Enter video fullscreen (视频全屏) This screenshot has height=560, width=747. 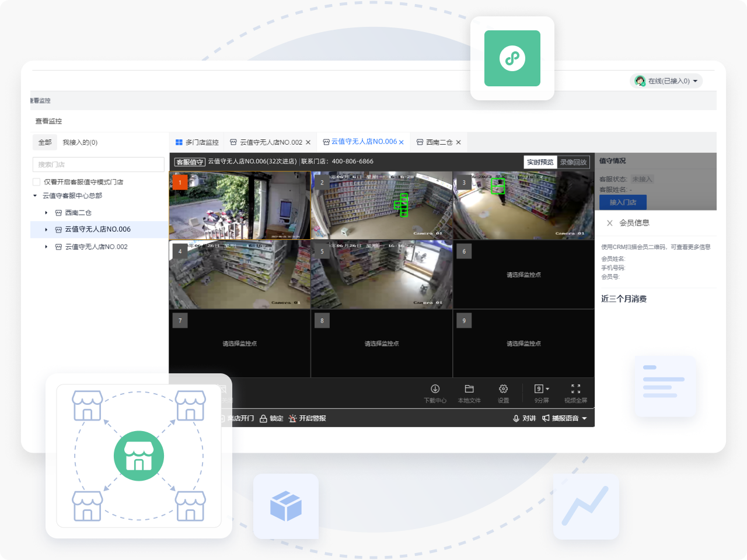[x=575, y=393]
